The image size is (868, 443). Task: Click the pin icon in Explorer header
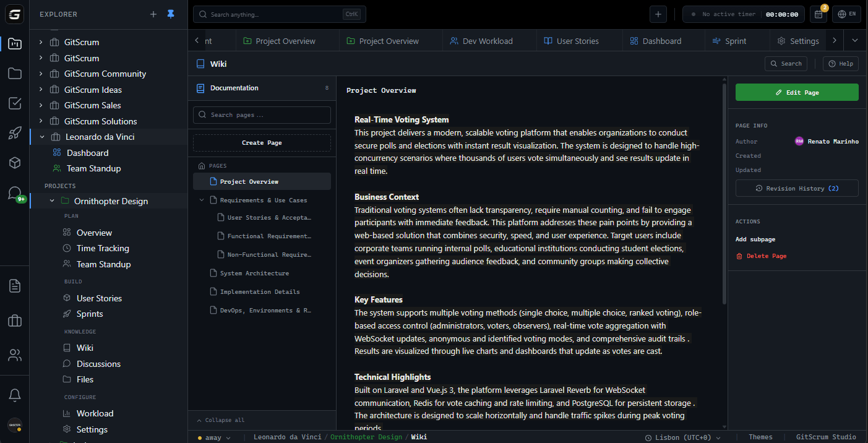point(171,14)
